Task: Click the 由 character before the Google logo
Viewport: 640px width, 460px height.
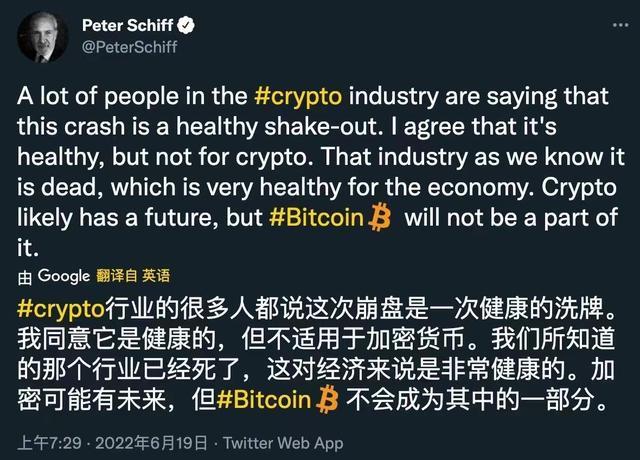Action: pyautogui.click(x=26, y=275)
